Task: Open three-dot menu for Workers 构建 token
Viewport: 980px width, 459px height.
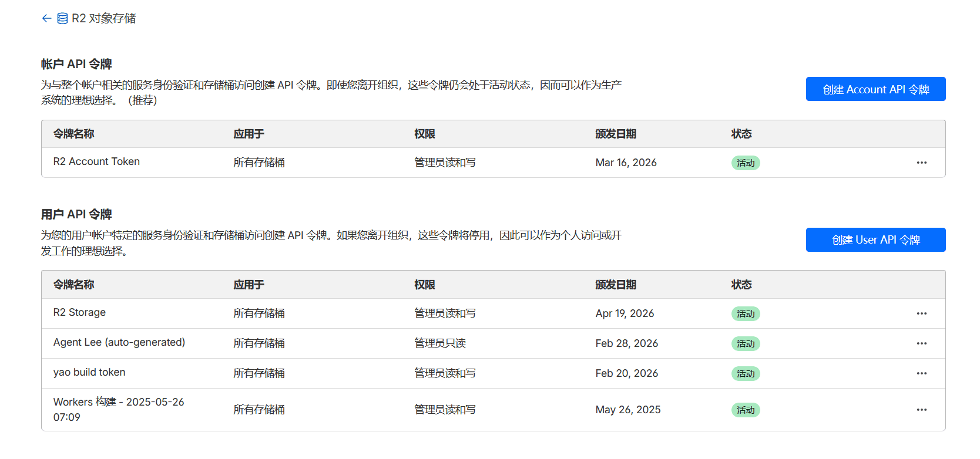Action: pos(921,410)
